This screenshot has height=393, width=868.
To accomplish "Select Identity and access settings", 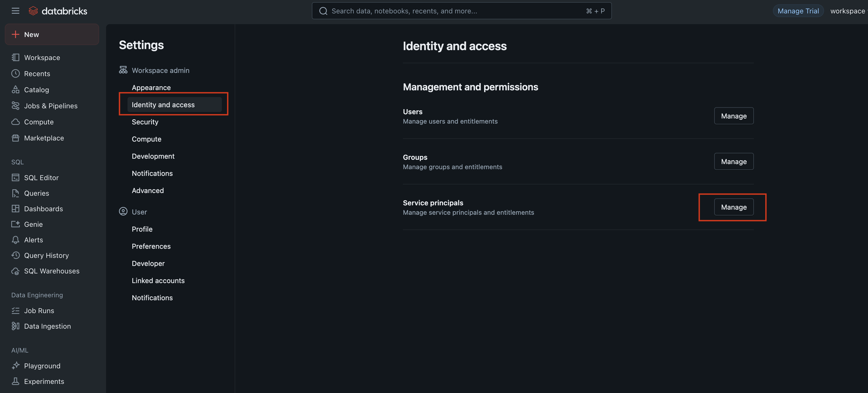I will click(175, 105).
